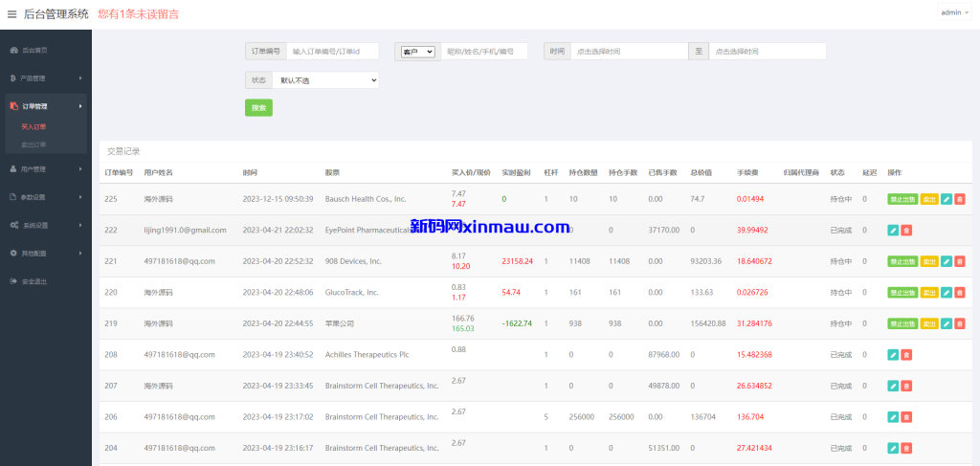Click 禁止出售 for order 221

coord(902,261)
